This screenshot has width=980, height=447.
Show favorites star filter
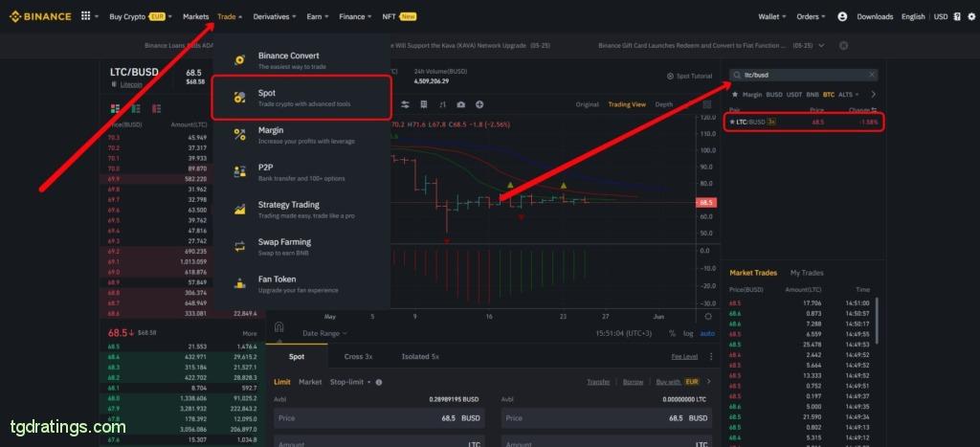tap(735, 95)
